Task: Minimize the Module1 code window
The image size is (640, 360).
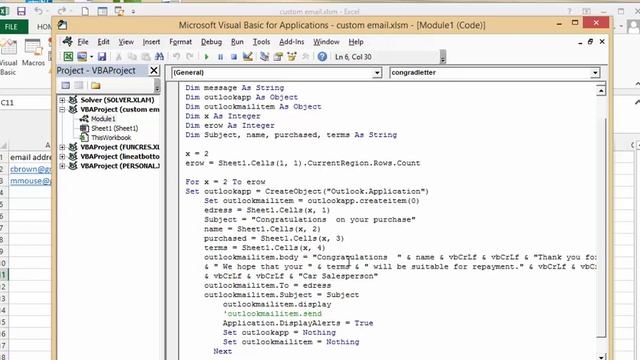Action: pos(580,42)
